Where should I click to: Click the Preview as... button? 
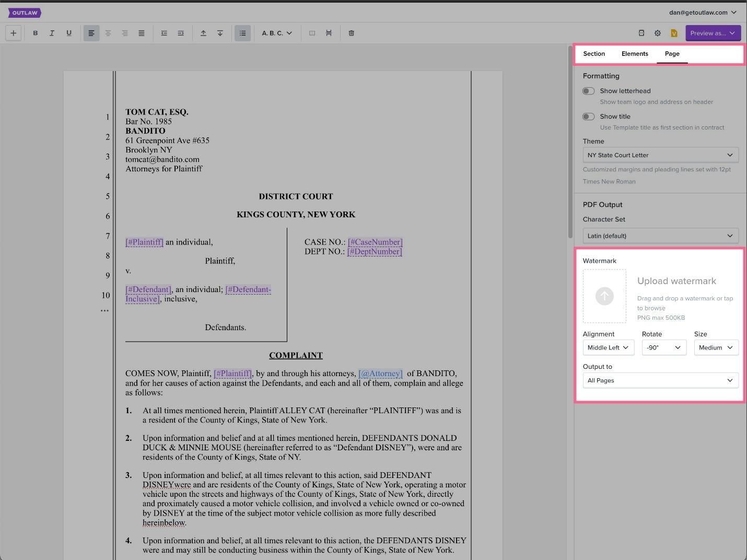point(713,33)
